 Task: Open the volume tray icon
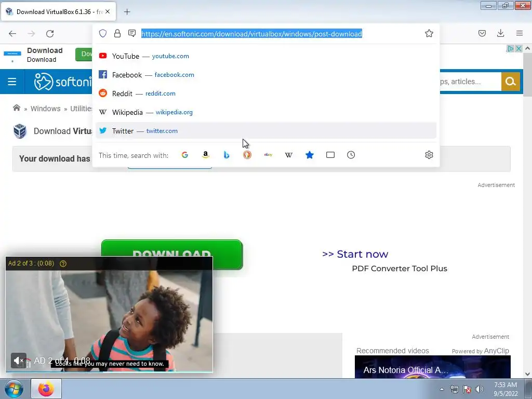pyautogui.click(x=480, y=389)
